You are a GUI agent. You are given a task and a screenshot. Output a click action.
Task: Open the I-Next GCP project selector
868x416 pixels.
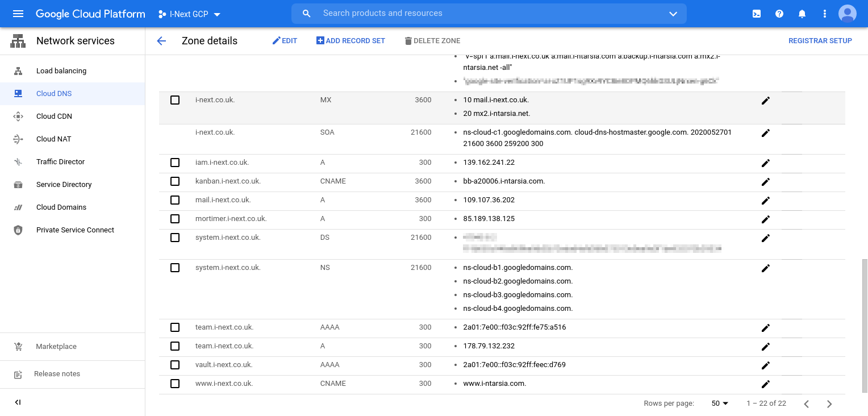coord(189,14)
